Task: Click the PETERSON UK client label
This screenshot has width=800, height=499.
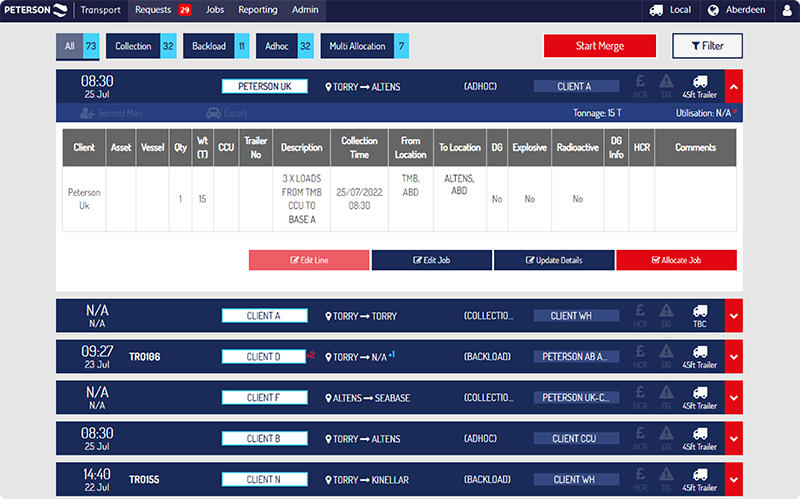Action: click(265, 86)
